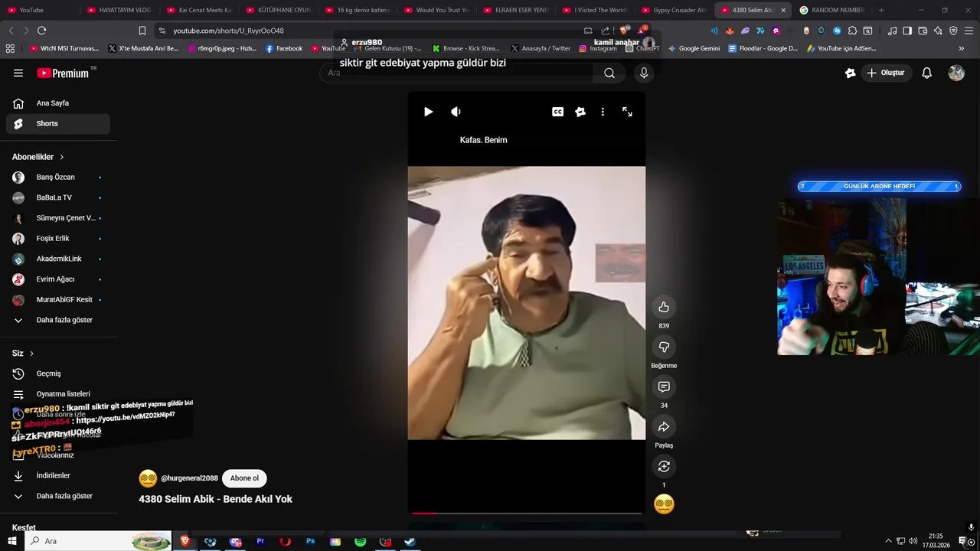The image size is (980, 551).
Task: Go to Ana Sayfa in the sidebar
Action: pos(58,103)
